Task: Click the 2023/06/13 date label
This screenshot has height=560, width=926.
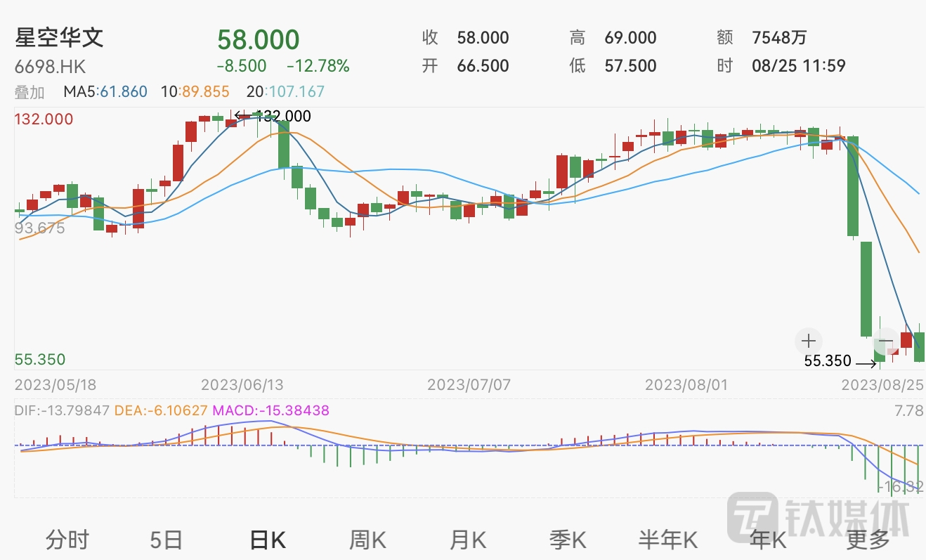Action: coord(242,385)
